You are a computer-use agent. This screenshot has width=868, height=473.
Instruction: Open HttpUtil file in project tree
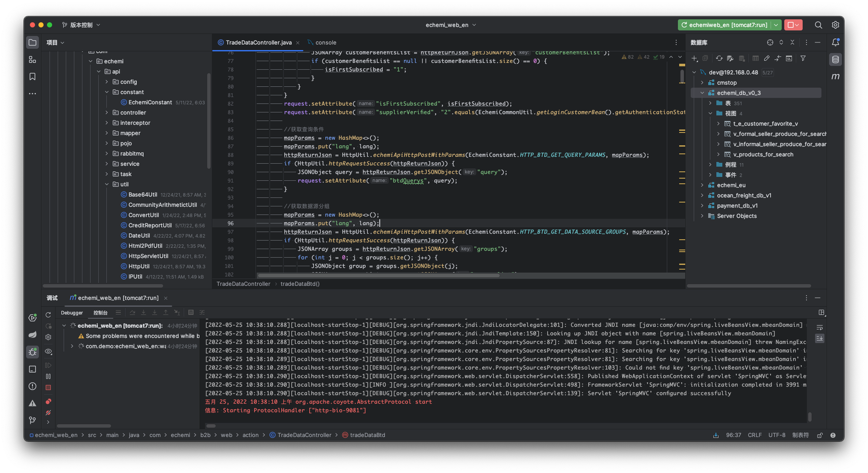tap(138, 266)
